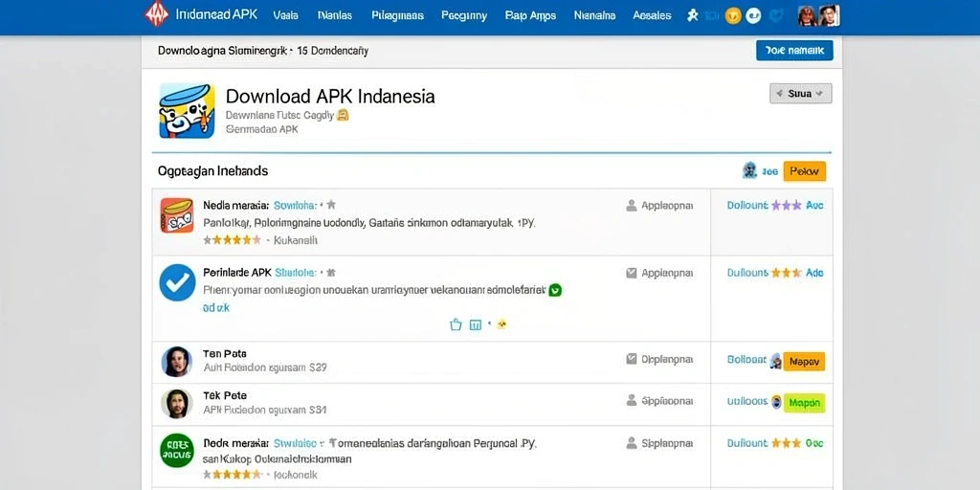Click the orange Pelow button
Image resolution: width=980 pixels, height=490 pixels.
coord(804,171)
